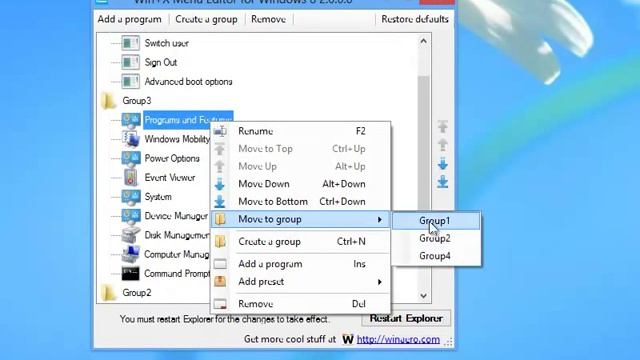Click Remove in the toolbar

pyautogui.click(x=268, y=19)
